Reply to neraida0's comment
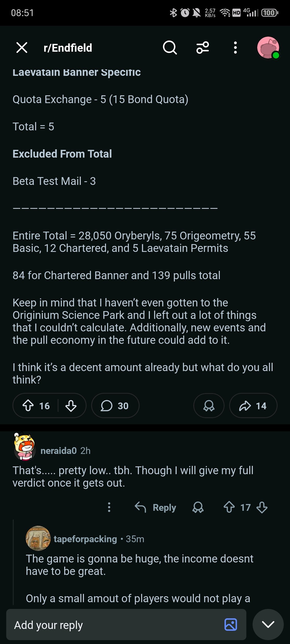 [x=156, y=507]
